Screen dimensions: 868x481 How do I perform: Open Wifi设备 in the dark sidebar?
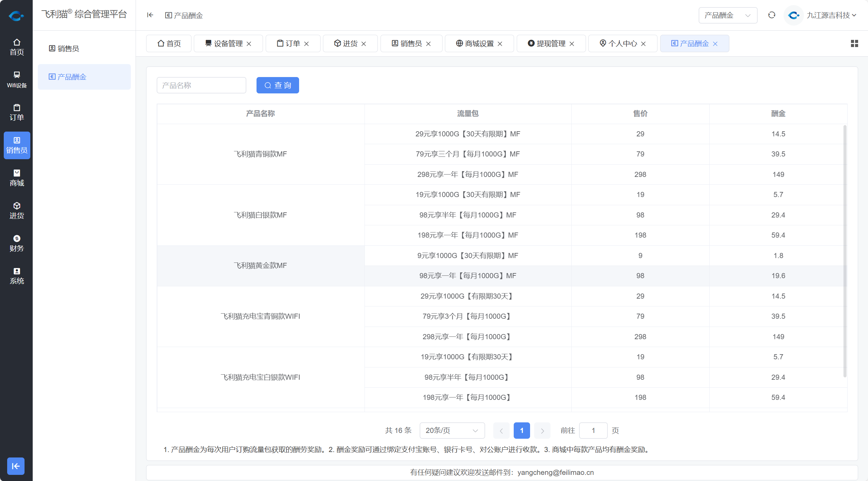pyautogui.click(x=17, y=80)
